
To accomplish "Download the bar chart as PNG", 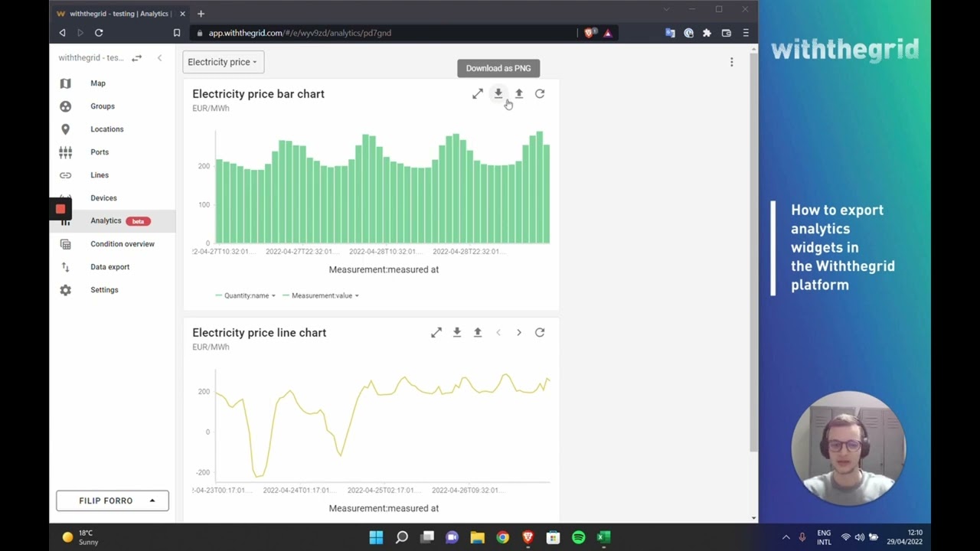I will (x=498, y=93).
